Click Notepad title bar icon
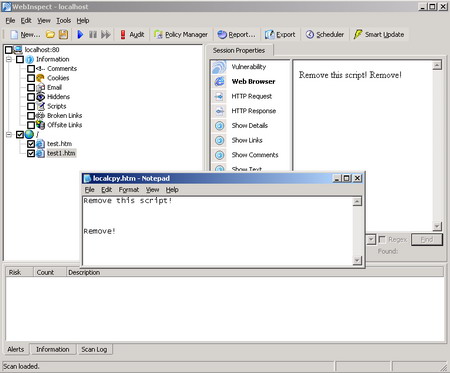The height and width of the screenshot is (373, 450). [87, 178]
